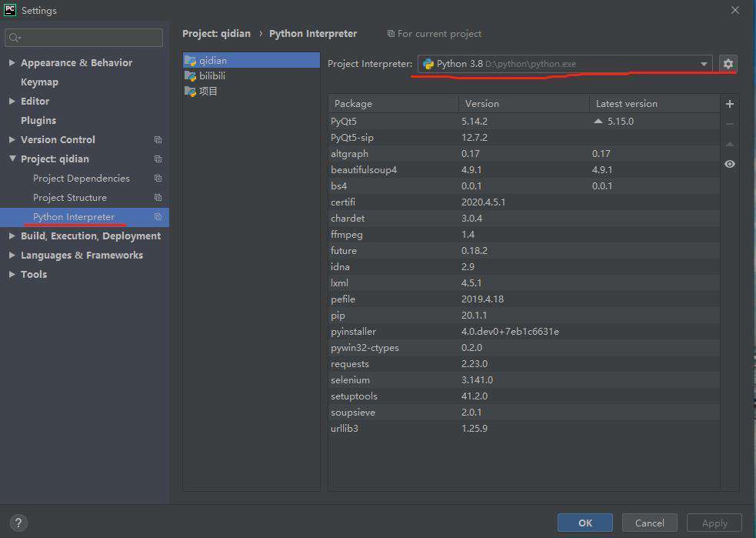This screenshot has height=538, width=756.
Task: Open interpreter gear settings menu
Action: click(x=728, y=64)
